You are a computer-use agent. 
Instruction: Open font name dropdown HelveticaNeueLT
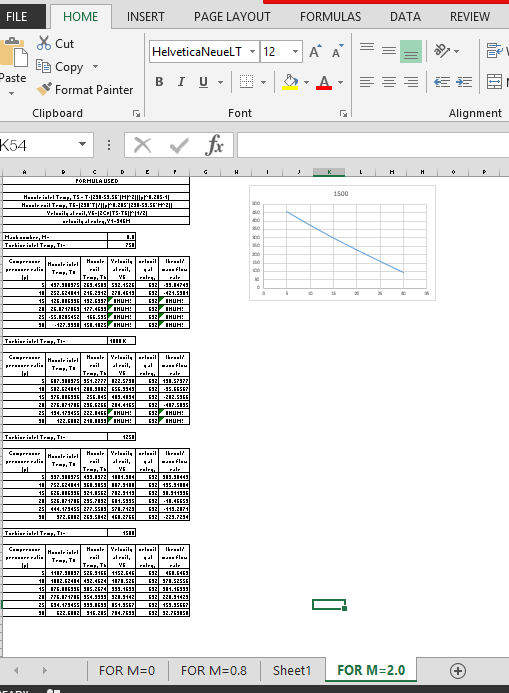[x=252, y=52]
